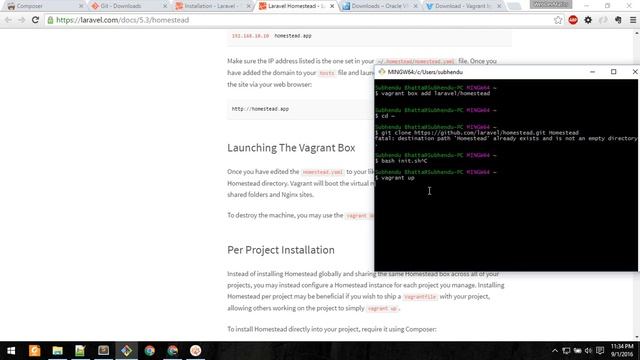Click the git clone command line in terminal
The image size is (640, 360).
477,133
